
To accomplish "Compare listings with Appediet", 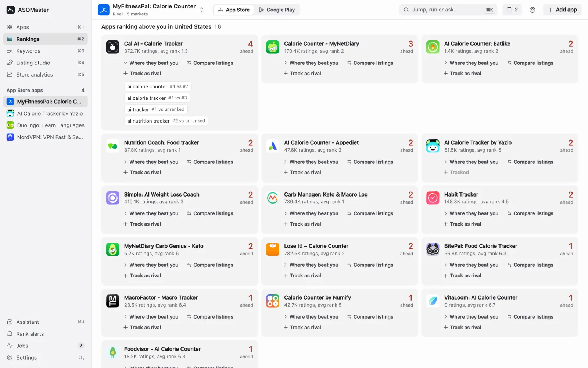I will click(x=370, y=162).
